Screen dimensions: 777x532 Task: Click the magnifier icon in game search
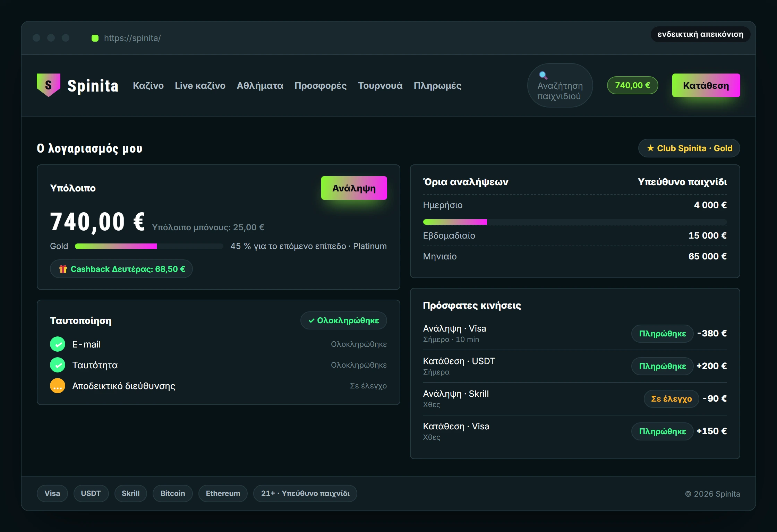[543, 75]
